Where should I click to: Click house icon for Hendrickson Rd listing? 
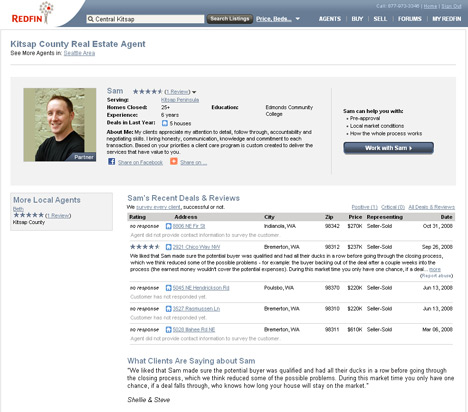(x=169, y=288)
